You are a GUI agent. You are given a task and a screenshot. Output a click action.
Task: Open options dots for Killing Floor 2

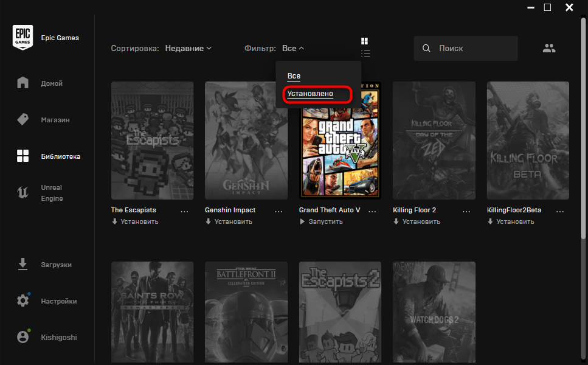(466, 211)
